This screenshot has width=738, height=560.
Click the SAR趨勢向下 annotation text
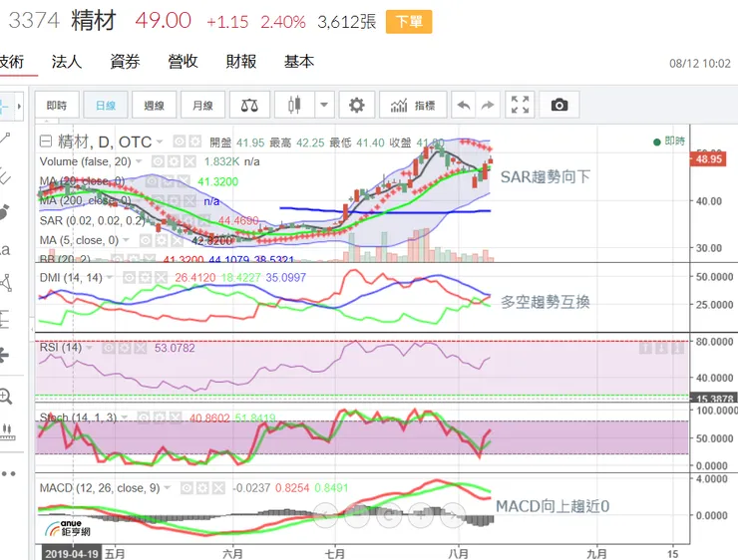[x=546, y=177]
